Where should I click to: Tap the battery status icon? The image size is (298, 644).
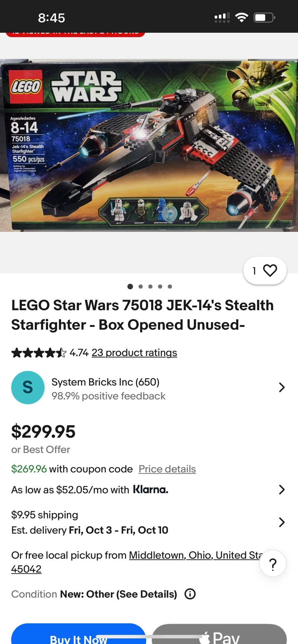tap(264, 17)
